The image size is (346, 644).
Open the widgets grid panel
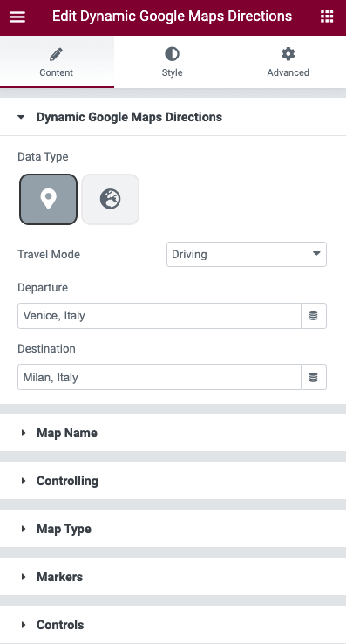pos(327,17)
